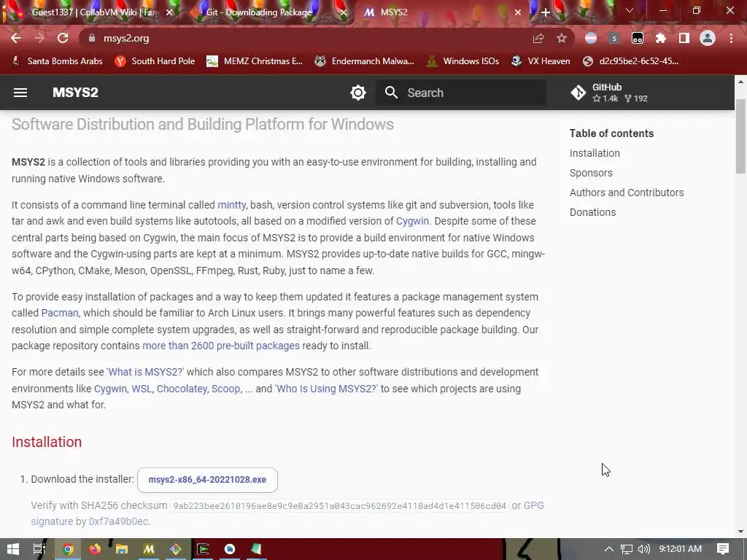Image resolution: width=747 pixels, height=560 pixels.
Task: Jump to Donations in table of contents
Action: tap(592, 212)
